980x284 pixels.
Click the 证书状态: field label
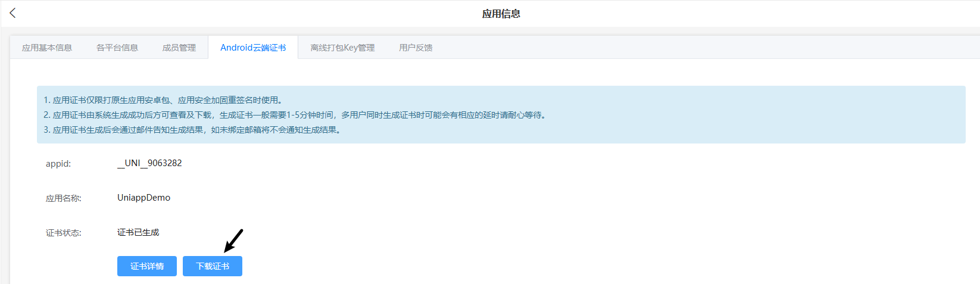coord(64,233)
